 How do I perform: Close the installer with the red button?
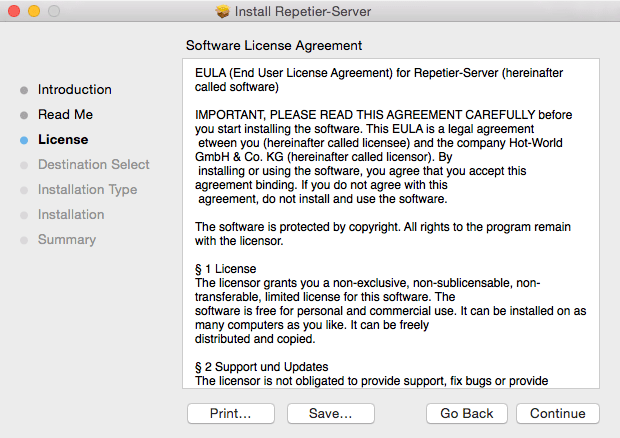pyautogui.click(x=14, y=12)
